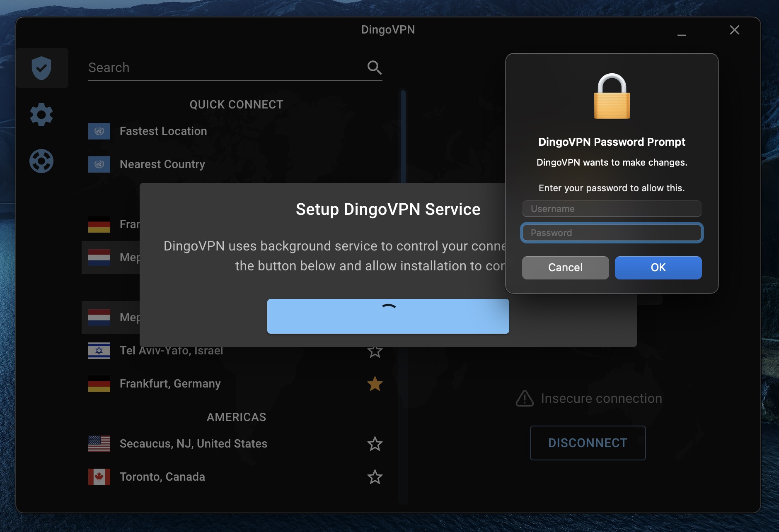Focus the Username input field
Screen dimensions: 779x532
click(612, 209)
